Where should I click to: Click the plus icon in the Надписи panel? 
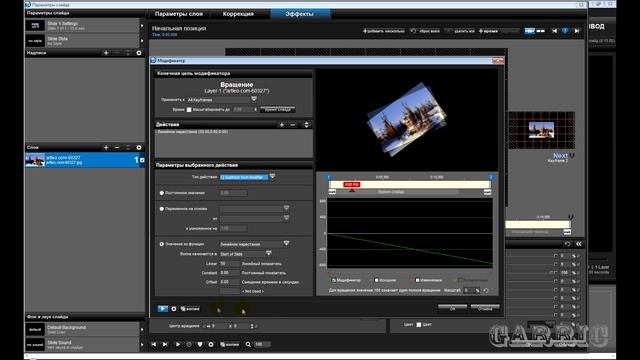click(x=106, y=53)
